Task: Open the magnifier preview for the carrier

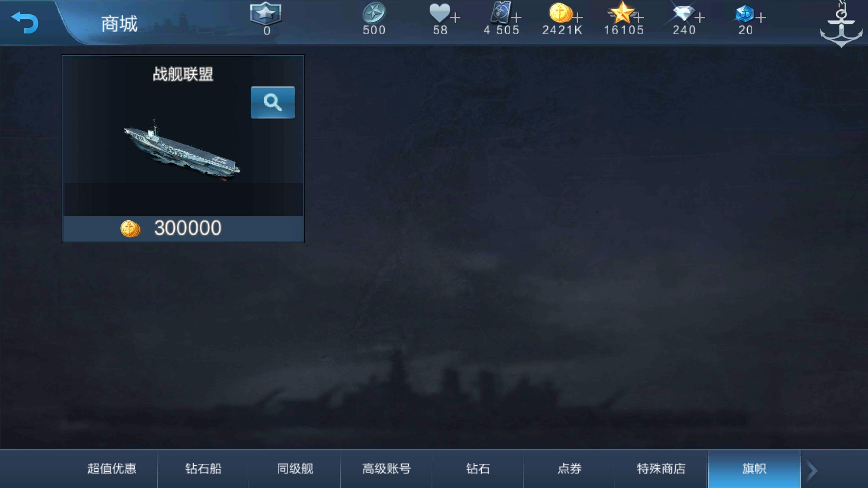Action: point(273,102)
